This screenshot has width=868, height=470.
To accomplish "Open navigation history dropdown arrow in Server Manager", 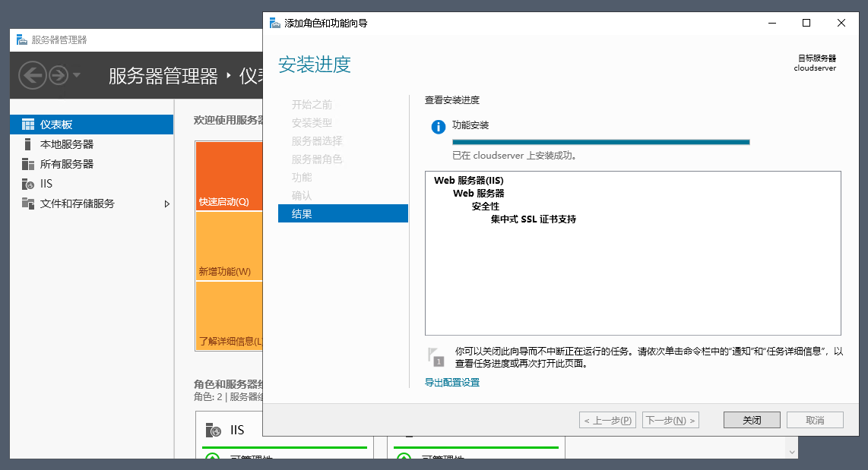I will click(x=77, y=74).
